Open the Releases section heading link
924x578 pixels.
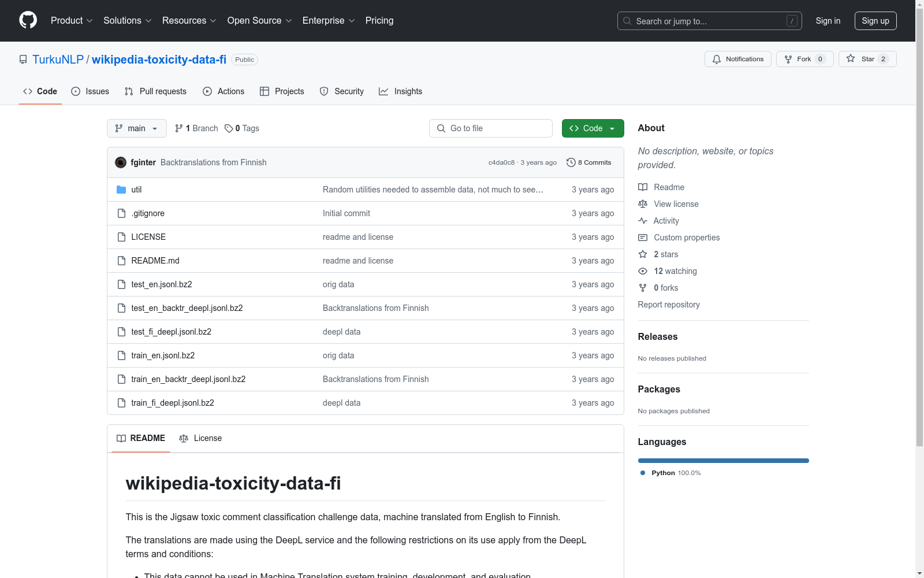(658, 336)
